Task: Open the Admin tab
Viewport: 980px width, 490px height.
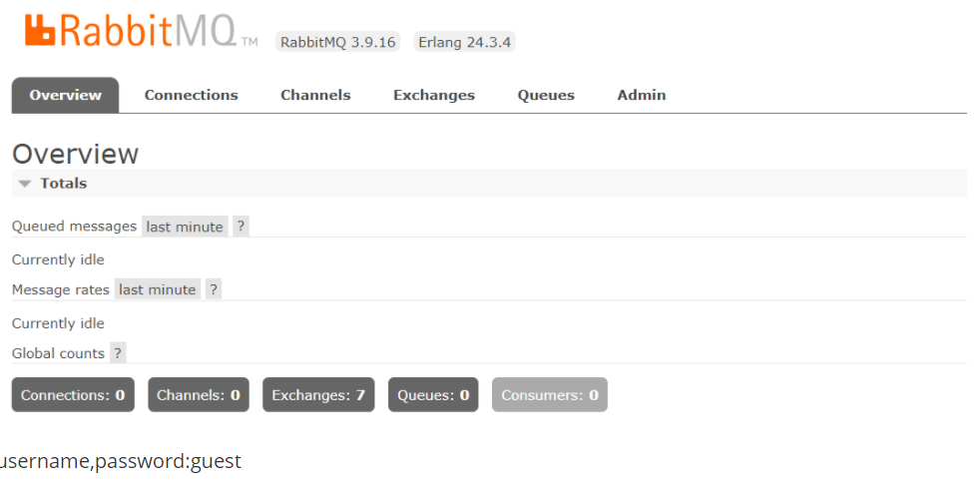Action: pyautogui.click(x=642, y=95)
